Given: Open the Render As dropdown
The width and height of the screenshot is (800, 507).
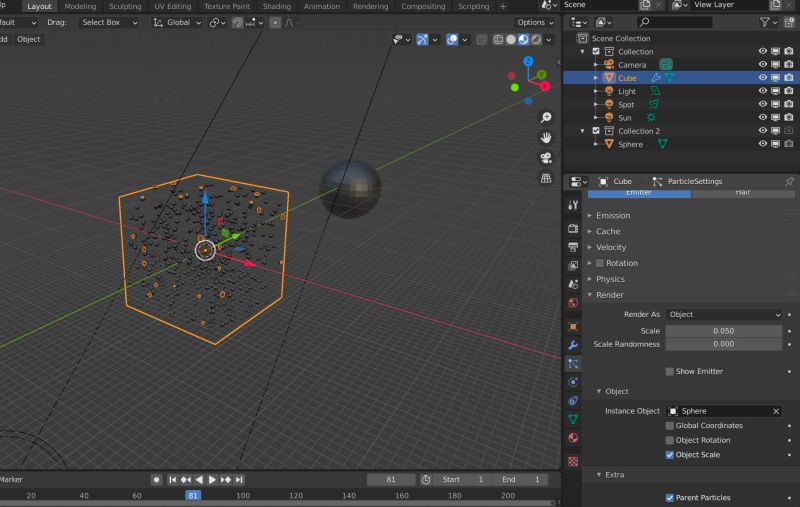Looking at the screenshot, I should [723, 315].
